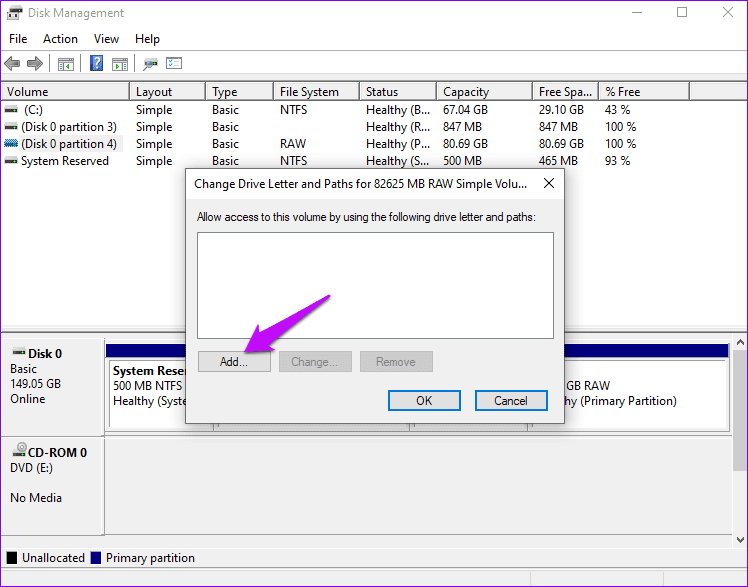Sort by Free Space column header

pos(565,92)
